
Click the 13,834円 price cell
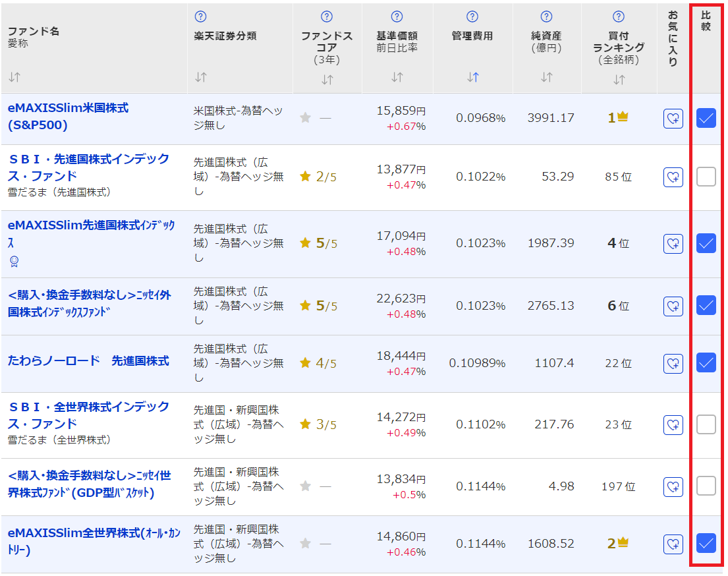[x=401, y=479]
